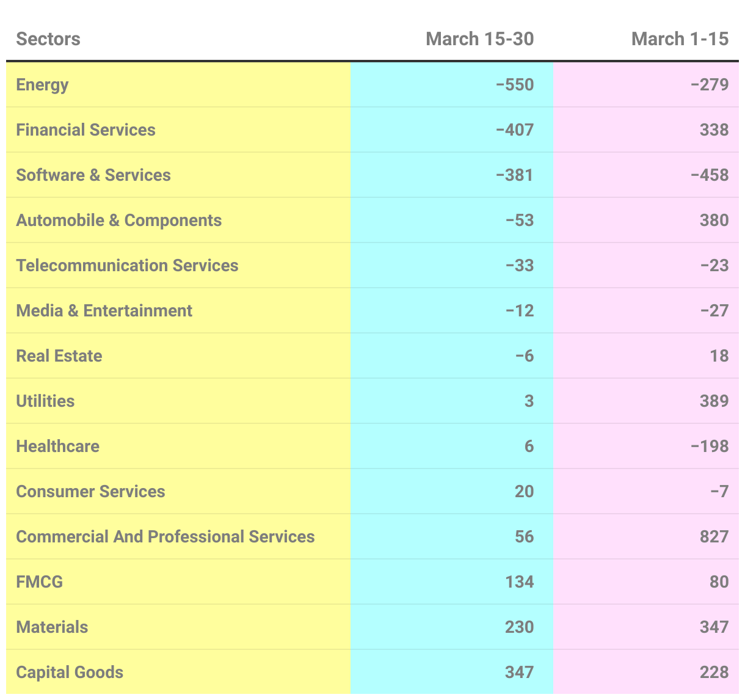Click the Sectors column header
Screen dimensions: 745x700
pyautogui.click(x=48, y=39)
